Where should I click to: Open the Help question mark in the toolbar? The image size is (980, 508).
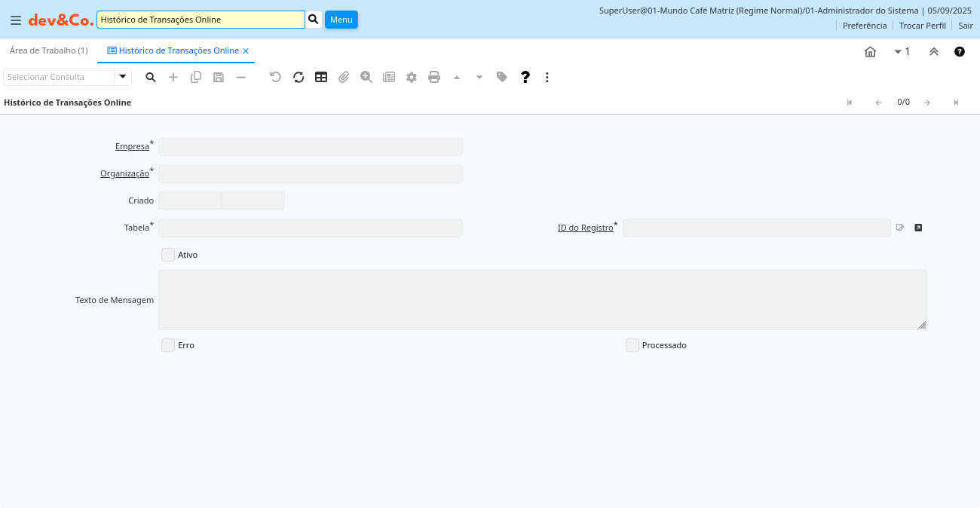(x=525, y=77)
